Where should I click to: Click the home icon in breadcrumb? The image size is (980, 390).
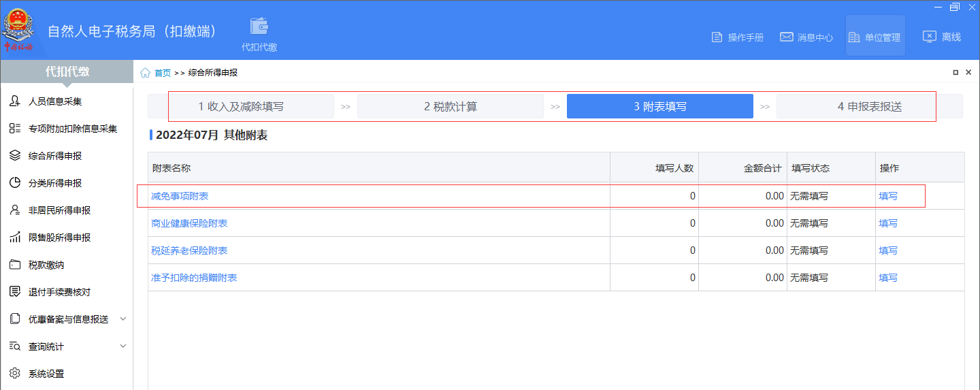[145, 73]
